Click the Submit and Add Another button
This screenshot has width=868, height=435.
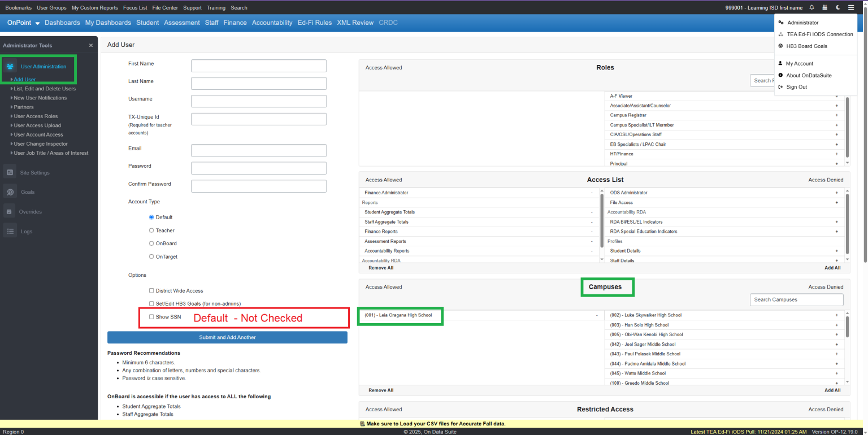(x=228, y=337)
